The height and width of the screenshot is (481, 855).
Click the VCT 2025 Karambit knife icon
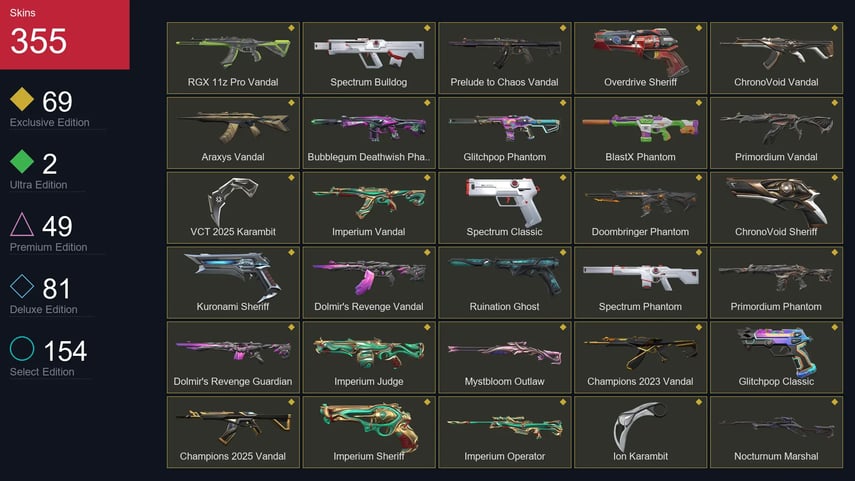click(x=232, y=200)
